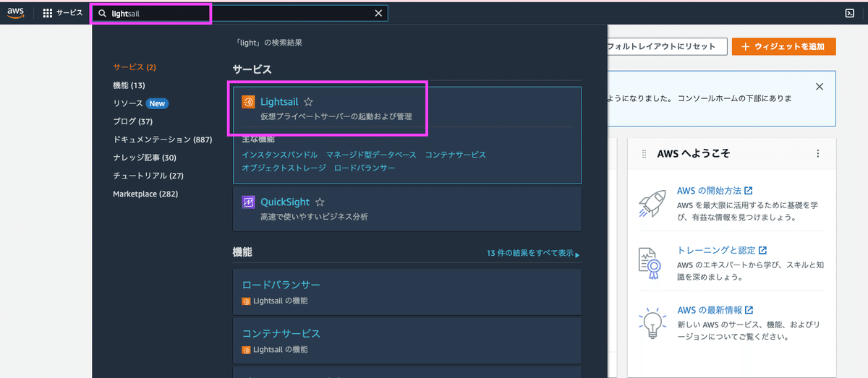This screenshot has width=868, height=378.
Task: Filter results by ブログ (37)
Action: pos(132,121)
